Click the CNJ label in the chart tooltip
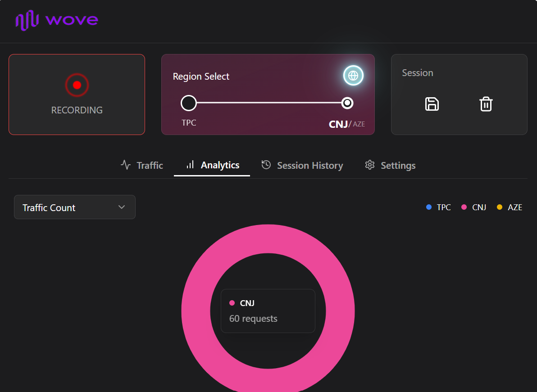537x392 pixels. click(x=247, y=303)
